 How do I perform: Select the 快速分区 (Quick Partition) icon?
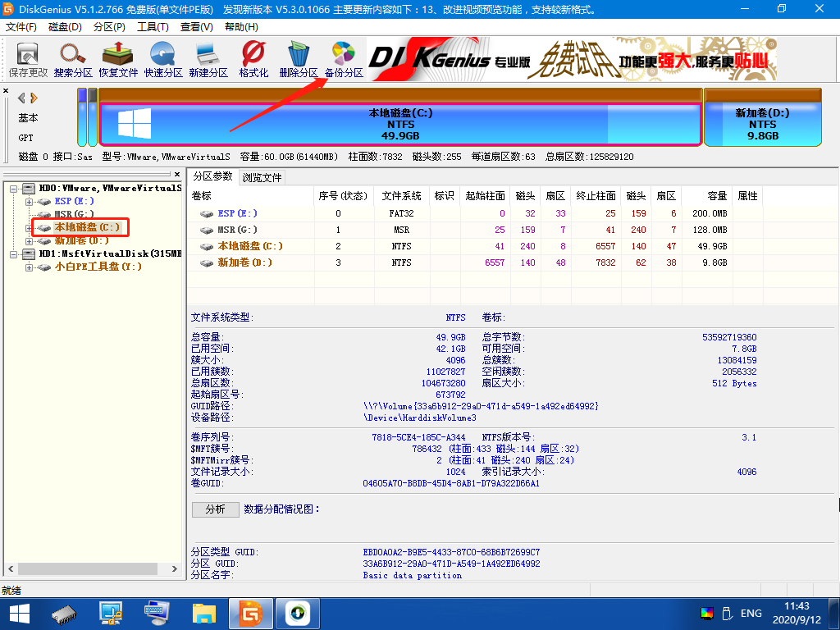pyautogui.click(x=163, y=57)
